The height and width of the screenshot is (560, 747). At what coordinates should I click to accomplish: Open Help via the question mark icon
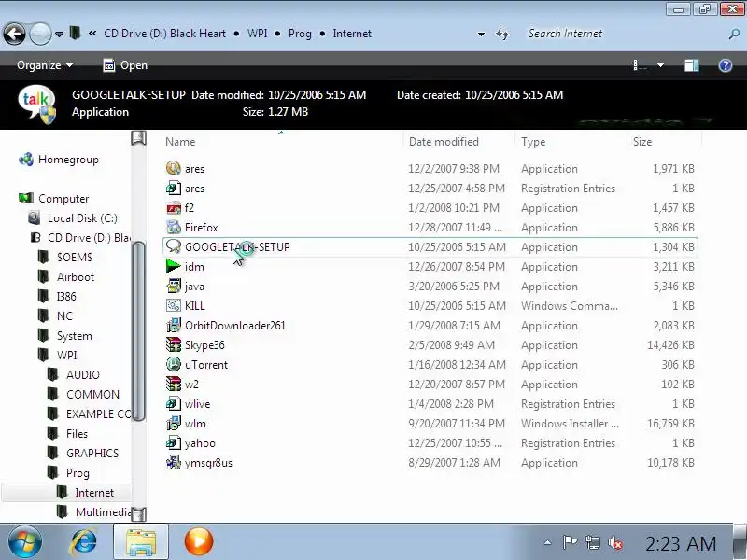726,65
